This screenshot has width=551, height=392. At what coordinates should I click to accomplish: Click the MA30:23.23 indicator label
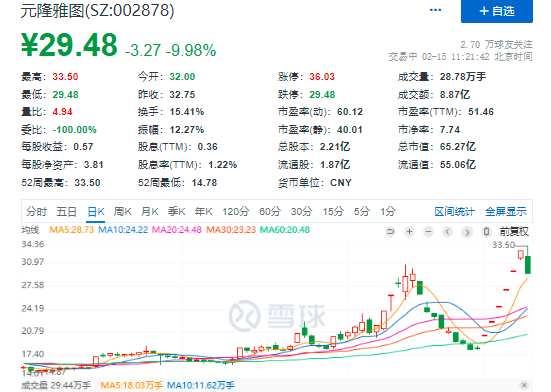(x=231, y=230)
